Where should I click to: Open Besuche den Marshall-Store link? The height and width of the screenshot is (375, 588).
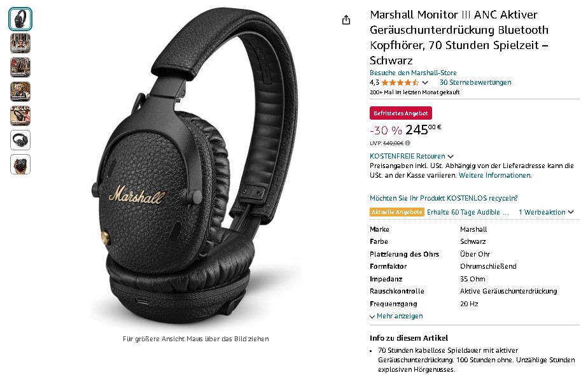(x=413, y=73)
